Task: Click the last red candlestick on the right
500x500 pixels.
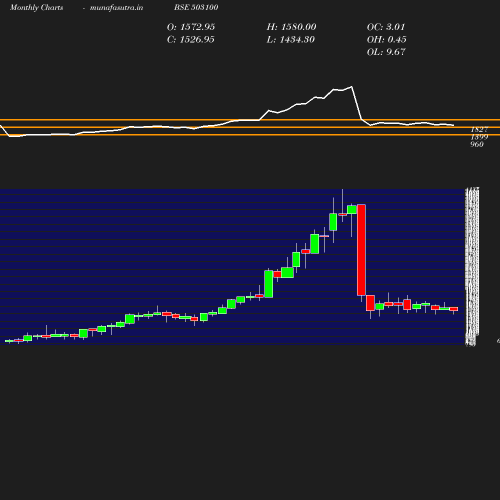Action: [x=454, y=309]
